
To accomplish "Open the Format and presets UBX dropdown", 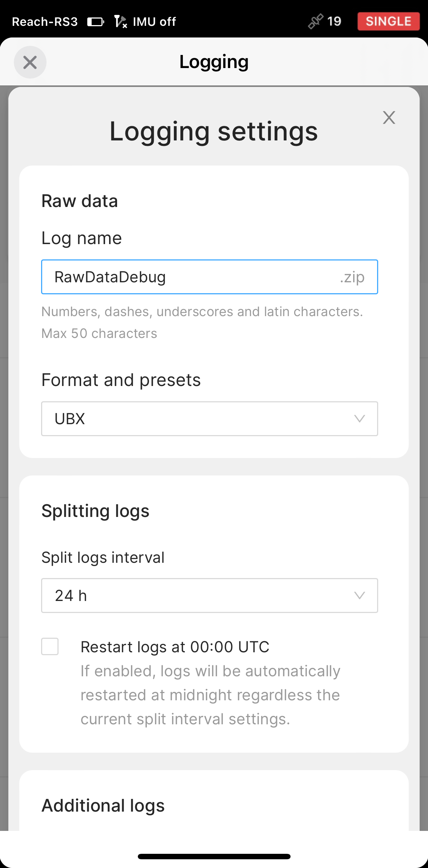I will coord(209,419).
